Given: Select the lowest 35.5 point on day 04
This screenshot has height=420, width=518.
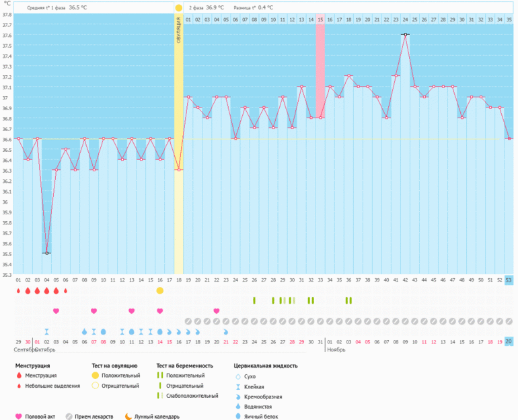Looking at the screenshot, I should [x=46, y=253].
